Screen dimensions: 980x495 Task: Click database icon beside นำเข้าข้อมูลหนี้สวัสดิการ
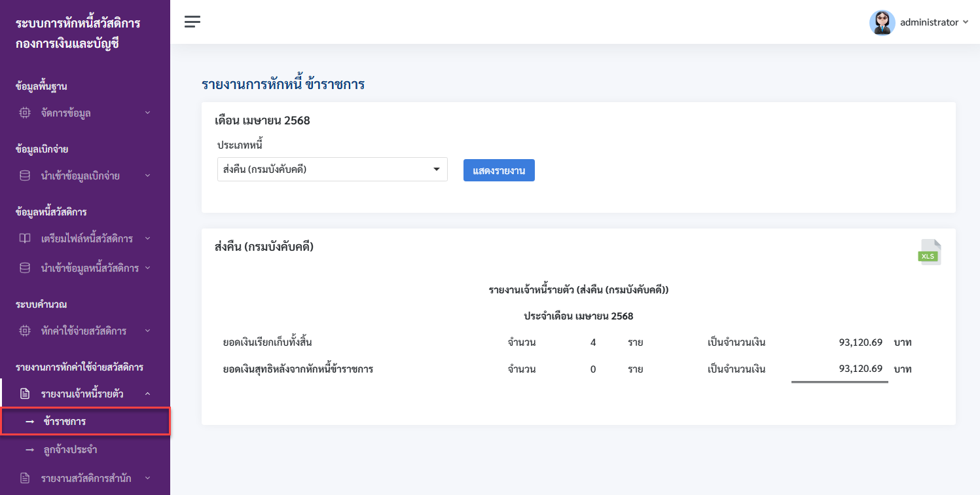25,268
